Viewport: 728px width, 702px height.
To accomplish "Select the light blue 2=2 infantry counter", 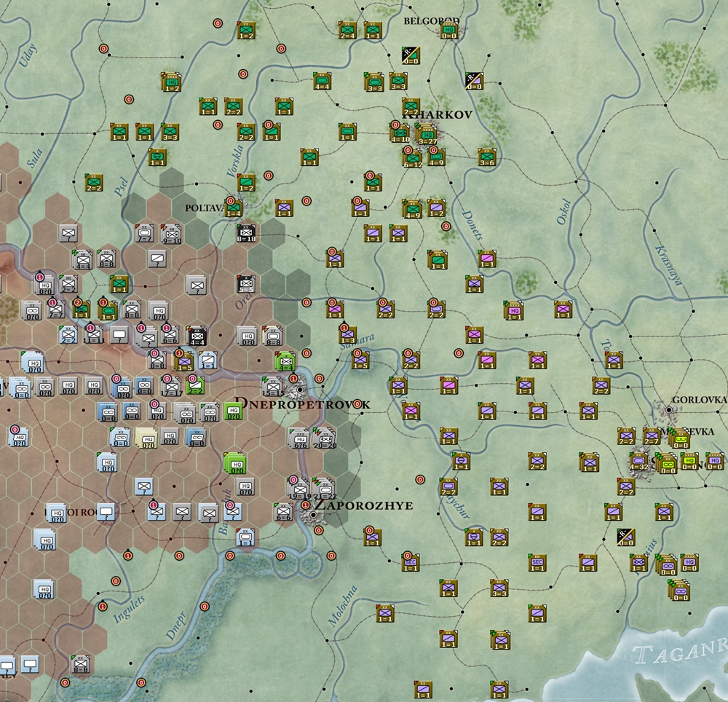I will click(x=68, y=335).
